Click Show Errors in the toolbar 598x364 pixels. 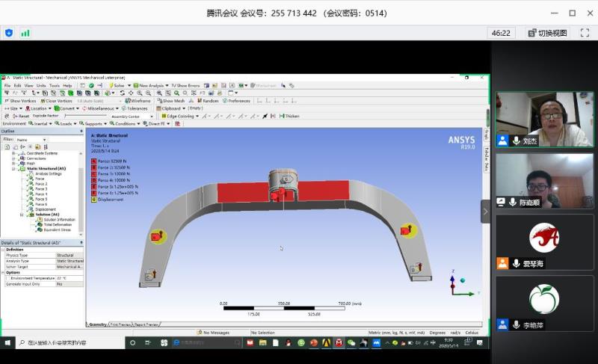[185, 85]
